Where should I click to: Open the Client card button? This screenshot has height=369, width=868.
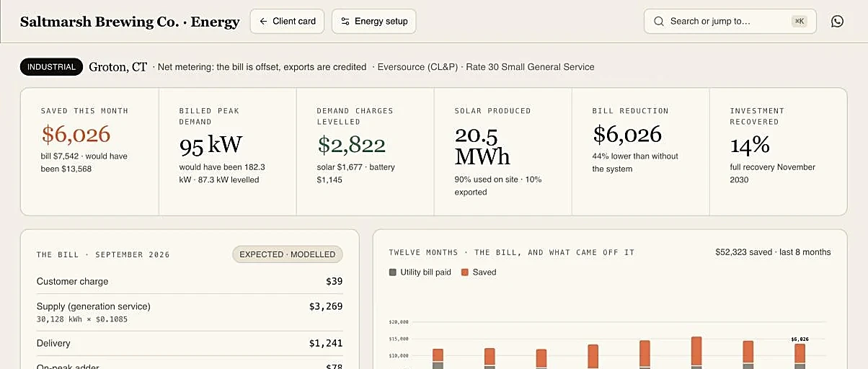point(288,22)
